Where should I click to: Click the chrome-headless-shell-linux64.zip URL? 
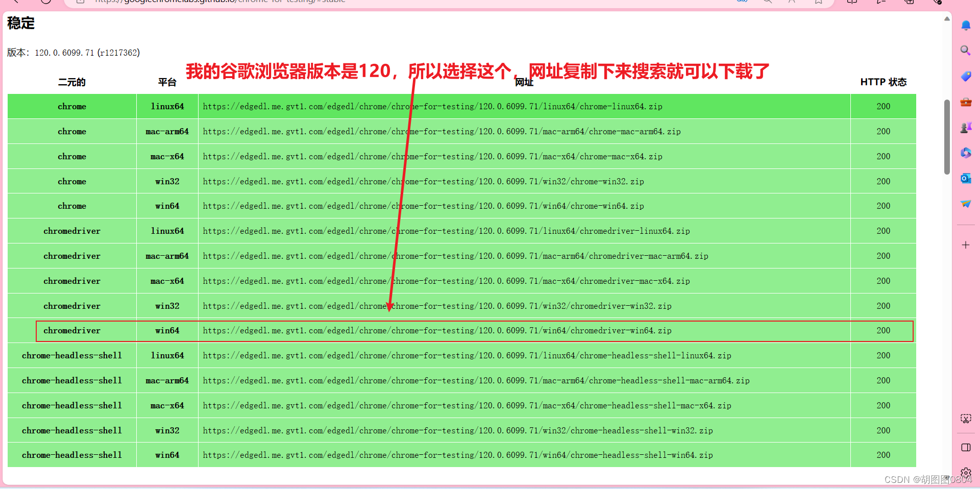click(x=467, y=356)
